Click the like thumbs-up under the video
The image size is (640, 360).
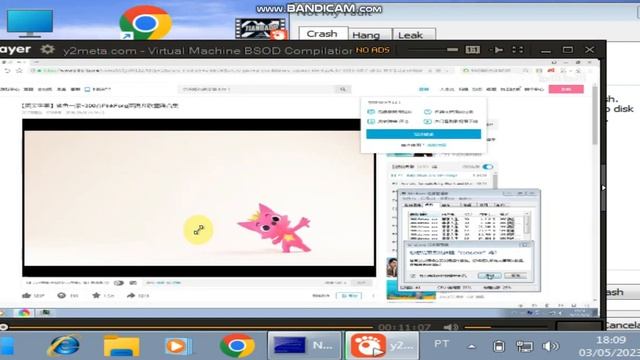(27, 295)
